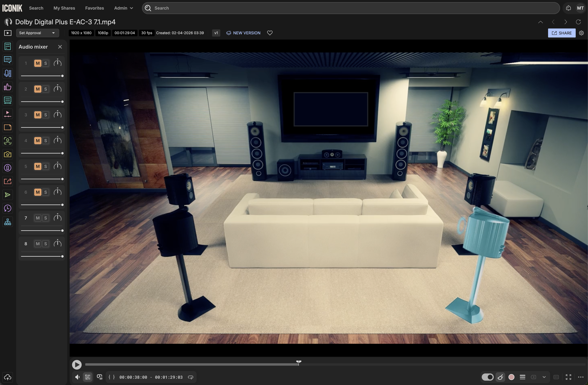This screenshot has width=588, height=385.
Task: Open the Favorites page
Action: [x=94, y=8]
